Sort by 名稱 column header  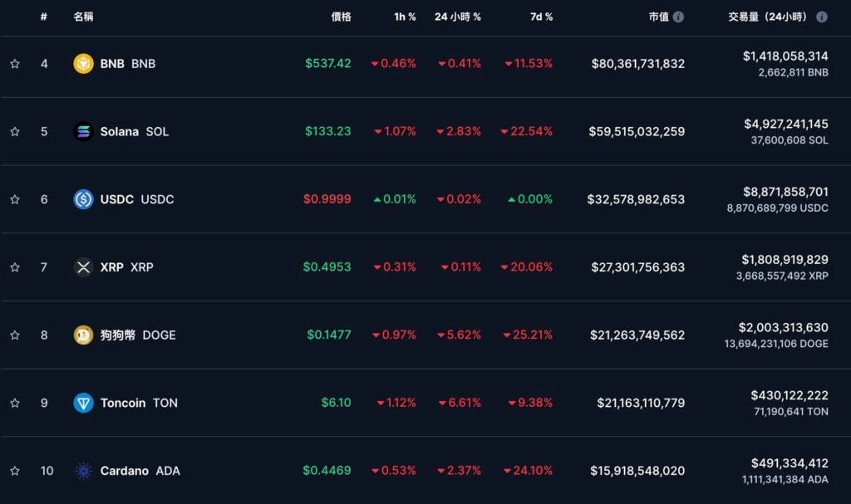(x=83, y=17)
